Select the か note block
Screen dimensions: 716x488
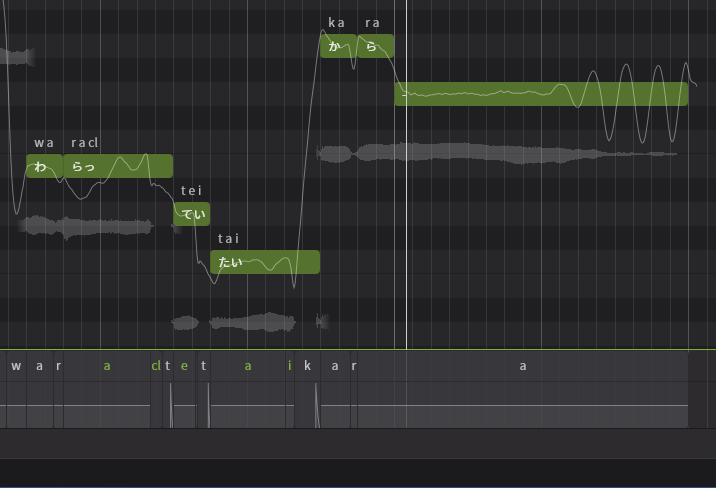pos(338,46)
